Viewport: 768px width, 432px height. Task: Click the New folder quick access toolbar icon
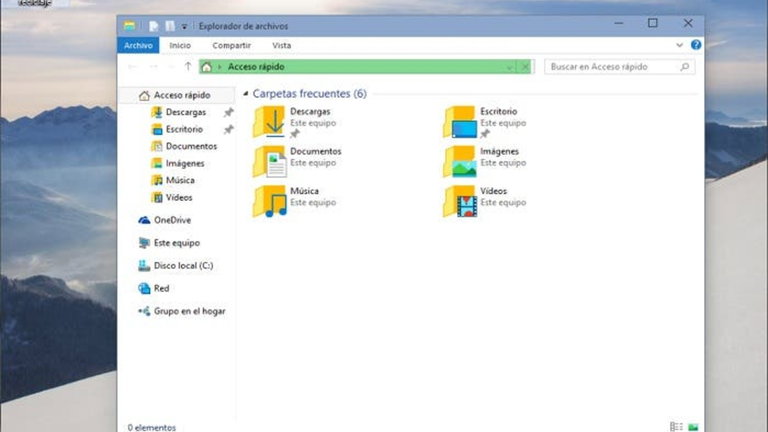[x=169, y=26]
